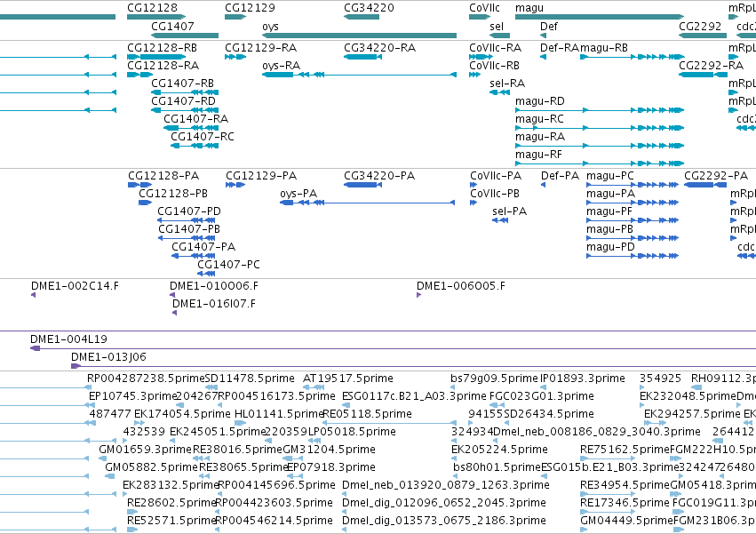Click BAC end DME1-006O05.F
The width and height of the screenshot is (756, 534).
tap(461, 286)
